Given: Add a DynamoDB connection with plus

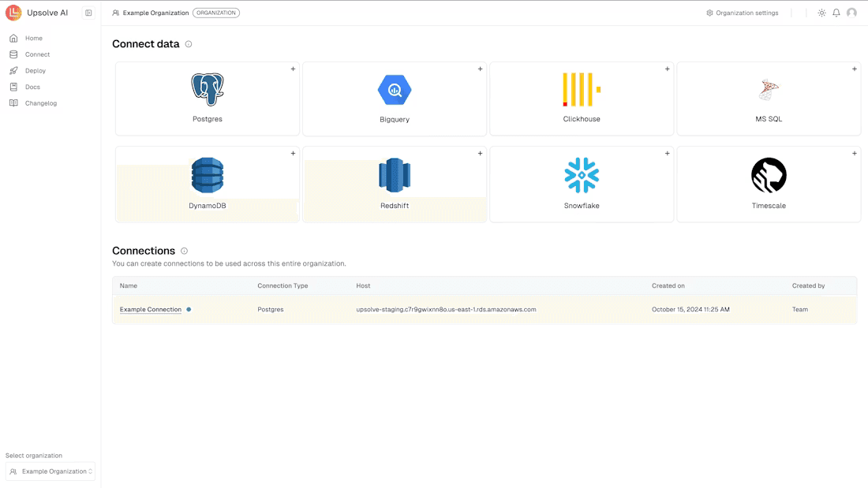Looking at the screenshot, I should click(x=293, y=153).
